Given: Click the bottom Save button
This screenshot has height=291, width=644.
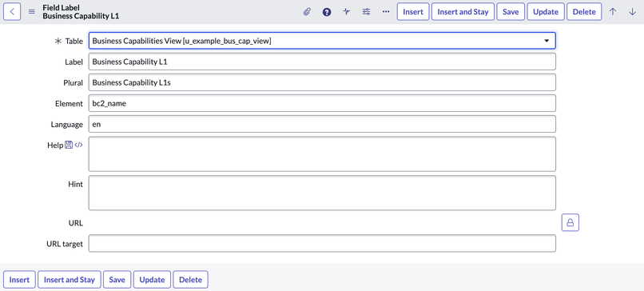Looking at the screenshot, I should click(x=117, y=280).
